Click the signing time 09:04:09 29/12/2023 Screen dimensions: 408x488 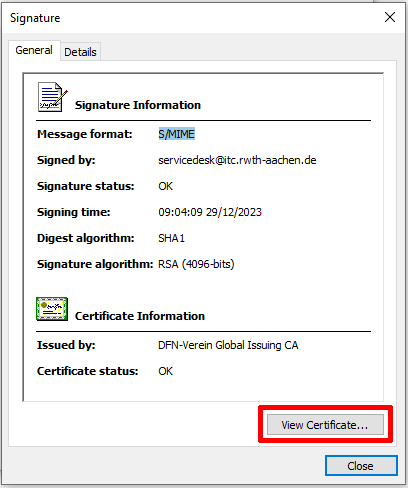pyautogui.click(x=210, y=212)
